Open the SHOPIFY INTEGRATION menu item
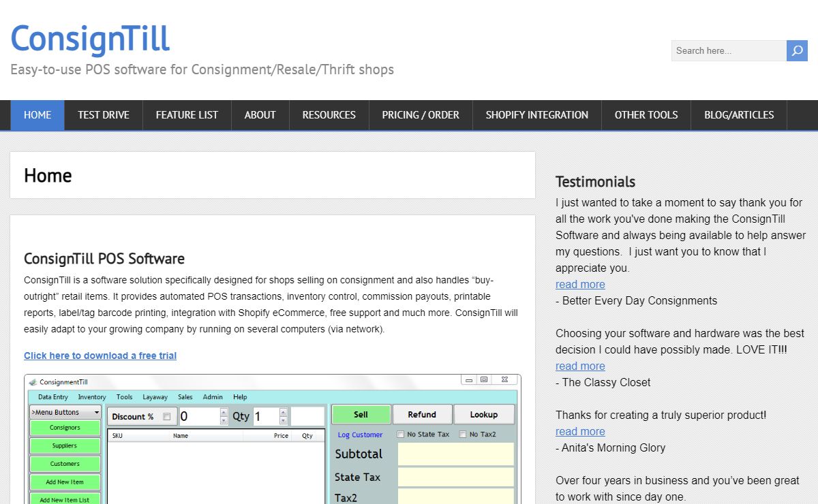The image size is (818, 504). click(537, 115)
